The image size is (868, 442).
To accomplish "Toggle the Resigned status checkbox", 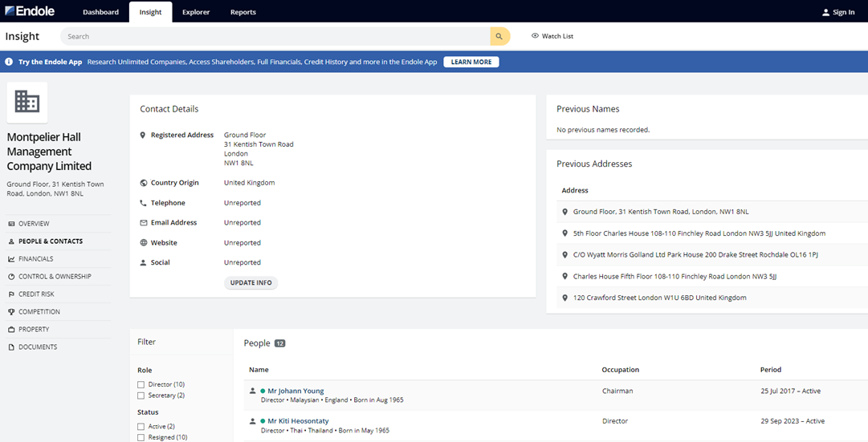I will tap(141, 437).
